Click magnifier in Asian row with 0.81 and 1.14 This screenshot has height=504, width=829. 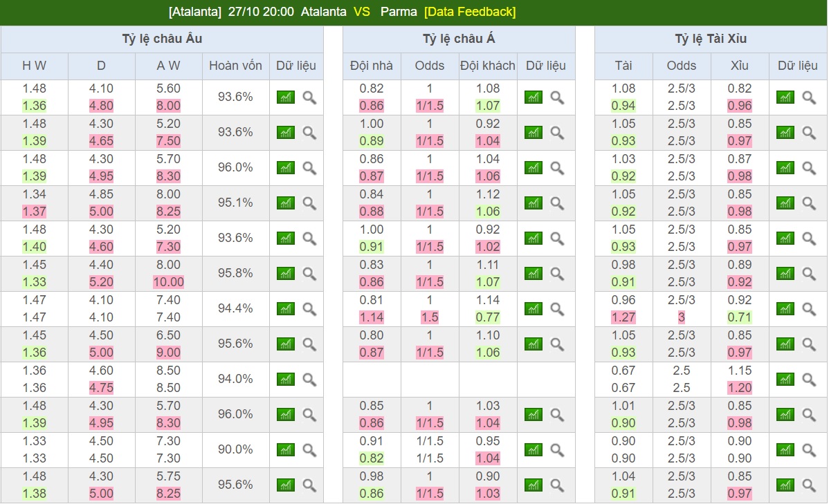tap(557, 309)
